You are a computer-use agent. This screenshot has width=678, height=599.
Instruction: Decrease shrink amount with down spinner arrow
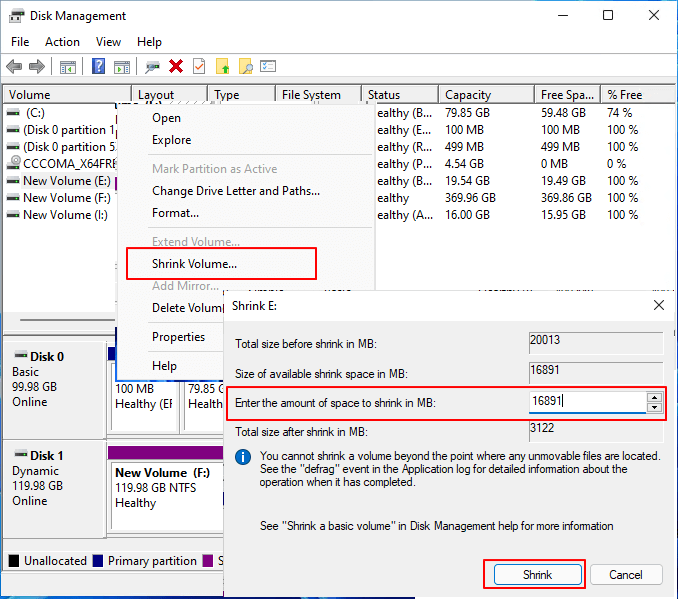[654, 407]
